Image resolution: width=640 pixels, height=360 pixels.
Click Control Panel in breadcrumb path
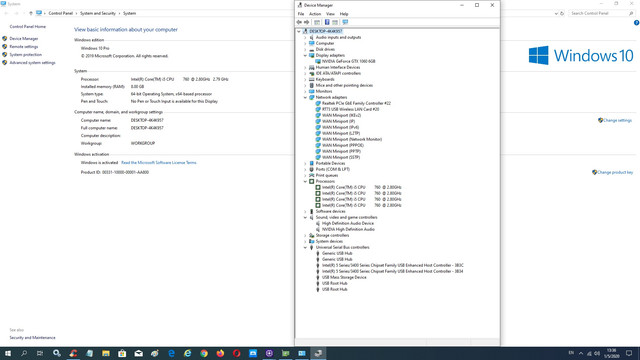tap(60, 13)
